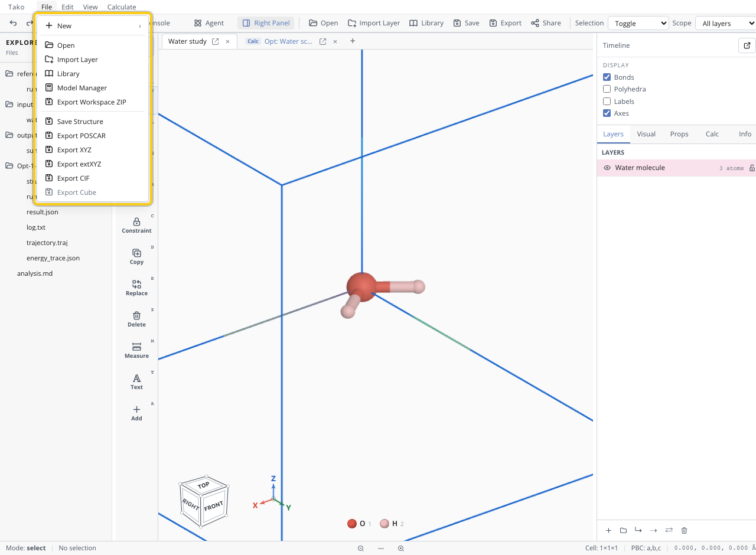Open the Library from the top toolbar
This screenshot has height=555, width=756.
coord(426,23)
